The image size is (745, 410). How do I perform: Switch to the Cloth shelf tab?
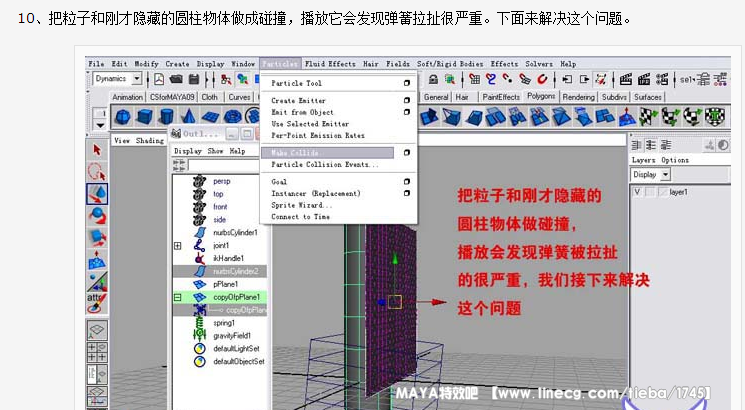pyautogui.click(x=210, y=97)
